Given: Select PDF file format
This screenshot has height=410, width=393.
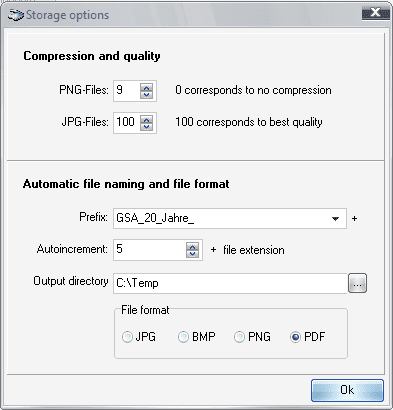Looking at the screenshot, I should (x=295, y=337).
